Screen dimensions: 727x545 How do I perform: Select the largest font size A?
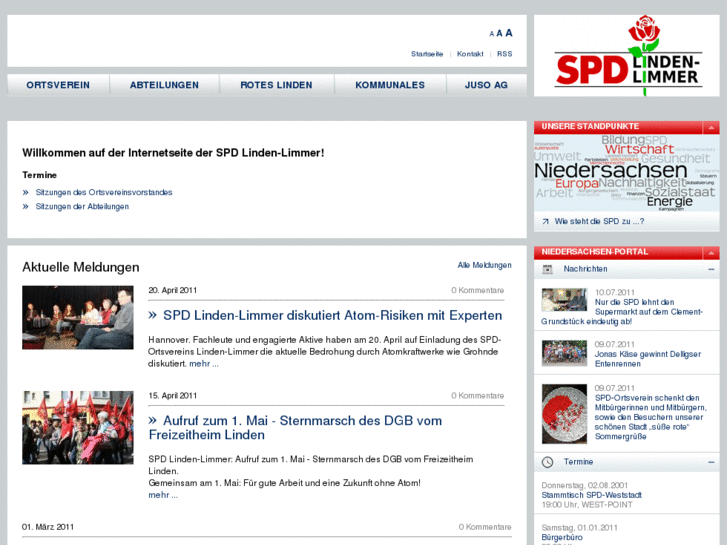coord(509,33)
